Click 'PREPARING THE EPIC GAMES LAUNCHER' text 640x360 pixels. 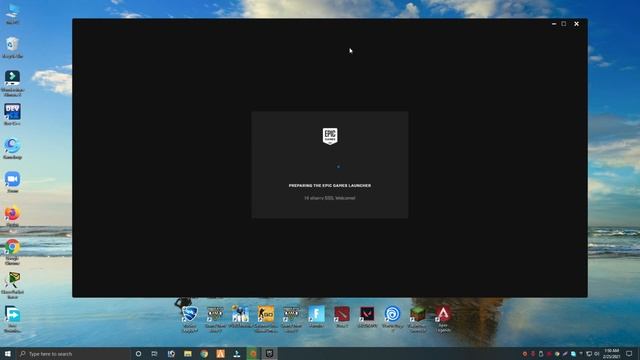pyautogui.click(x=330, y=185)
